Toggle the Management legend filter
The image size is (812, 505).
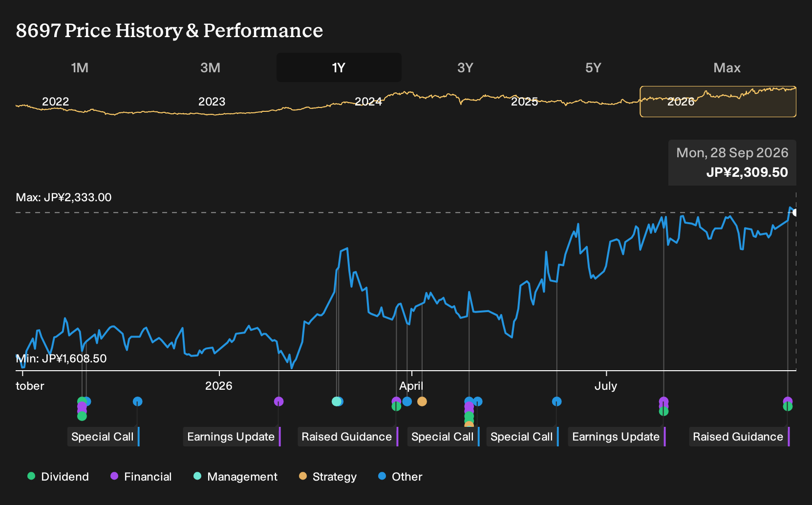coord(235,477)
